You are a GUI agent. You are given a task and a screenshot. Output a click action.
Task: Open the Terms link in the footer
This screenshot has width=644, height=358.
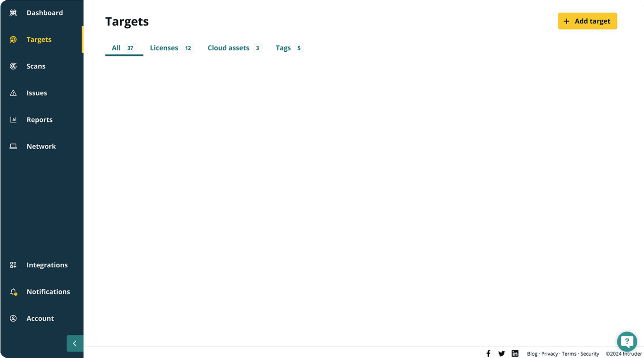(x=569, y=354)
